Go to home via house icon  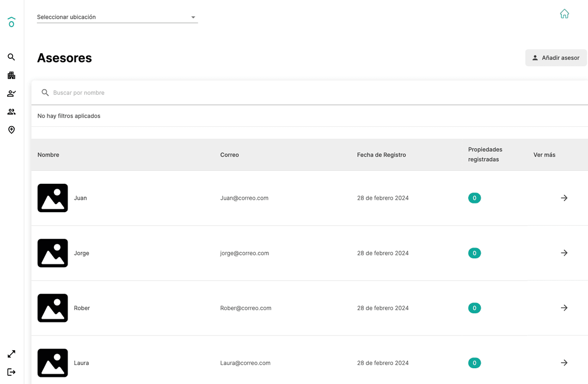pos(565,14)
